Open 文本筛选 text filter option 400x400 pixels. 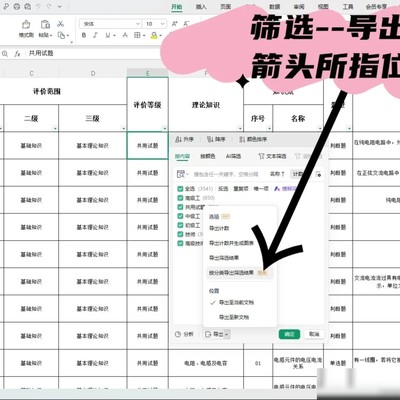272,156
